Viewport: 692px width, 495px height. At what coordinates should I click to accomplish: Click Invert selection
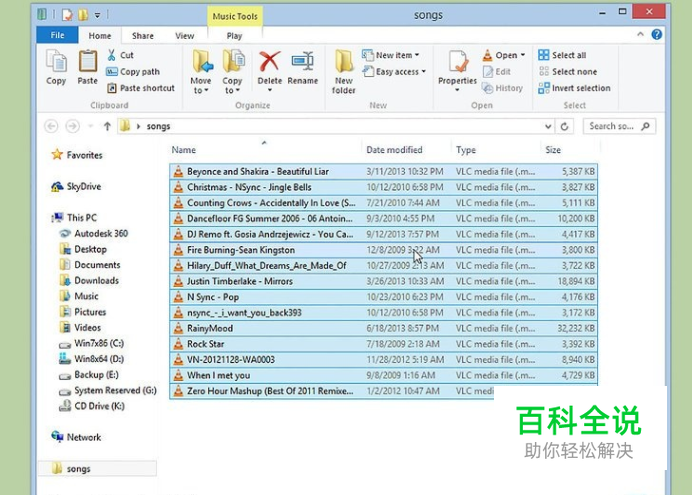(x=574, y=88)
